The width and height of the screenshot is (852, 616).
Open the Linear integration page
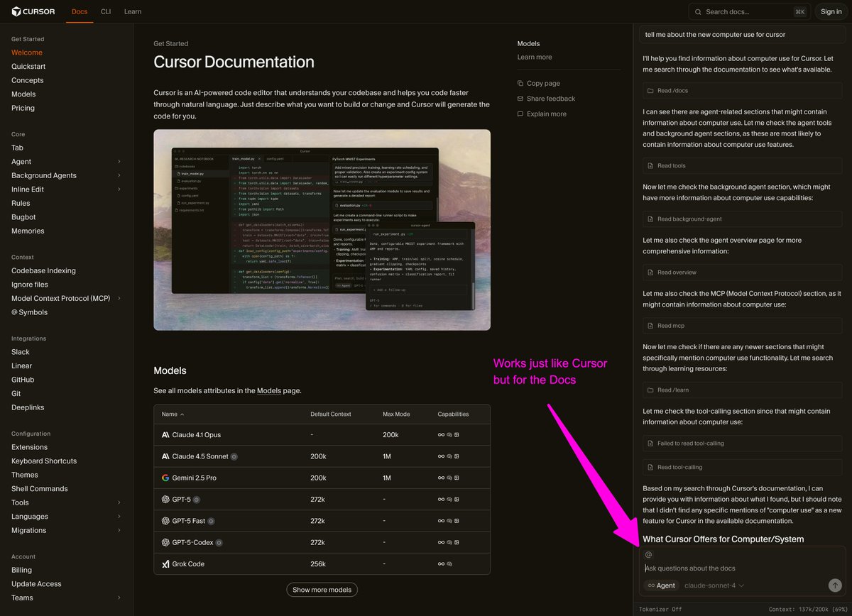[x=21, y=365]
